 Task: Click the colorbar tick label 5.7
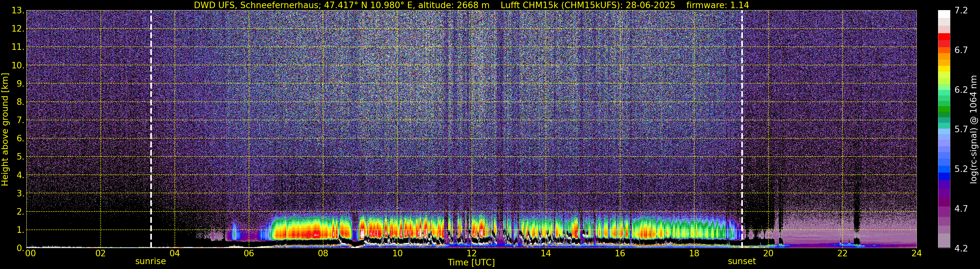tap(961, 130)
